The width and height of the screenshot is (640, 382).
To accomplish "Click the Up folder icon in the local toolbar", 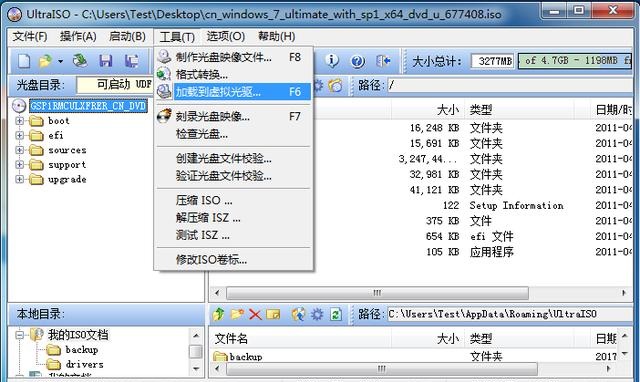I will click(219, 314).
